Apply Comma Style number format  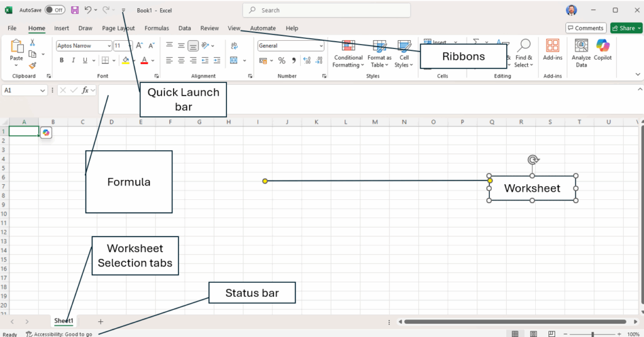[x=294, y=61]
